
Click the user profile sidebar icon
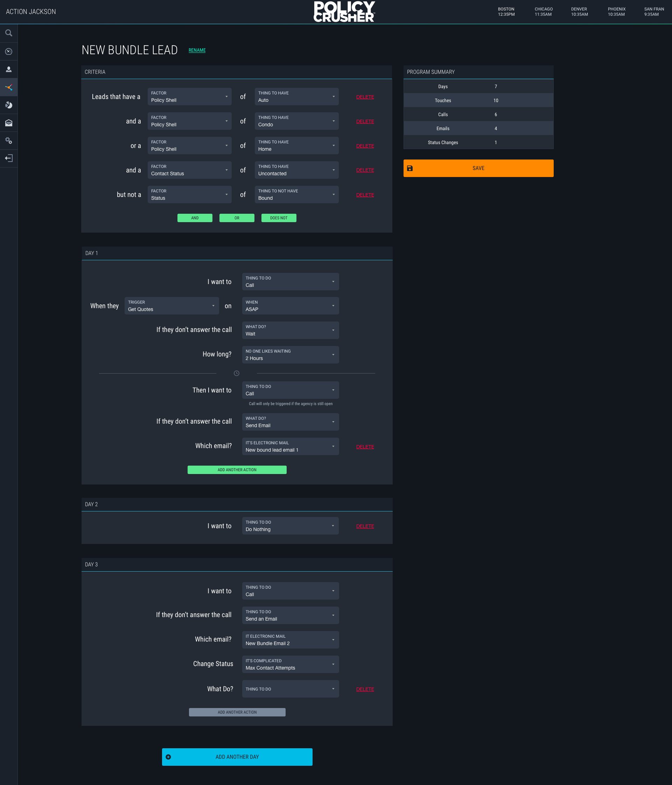coord(9,69)
